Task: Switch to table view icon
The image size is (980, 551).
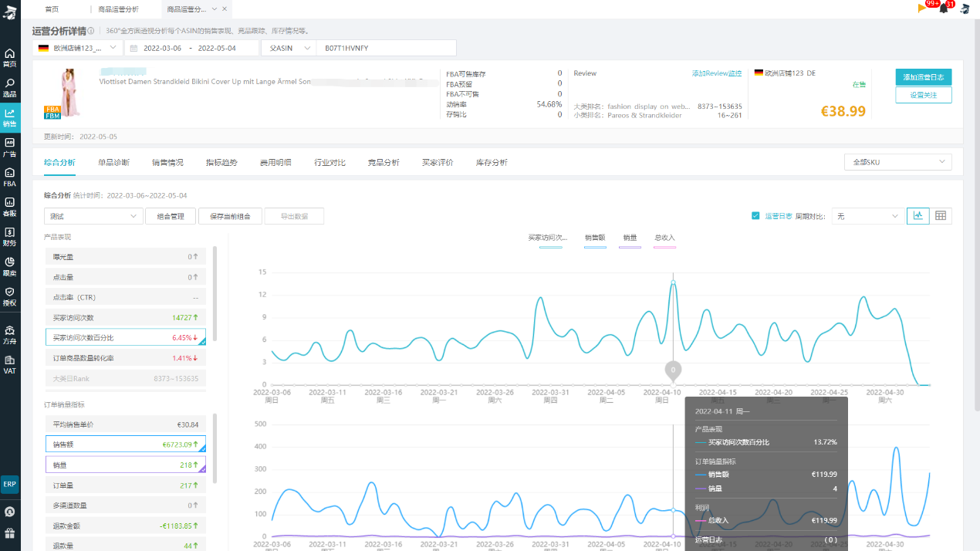Action: tap(941, 216)
